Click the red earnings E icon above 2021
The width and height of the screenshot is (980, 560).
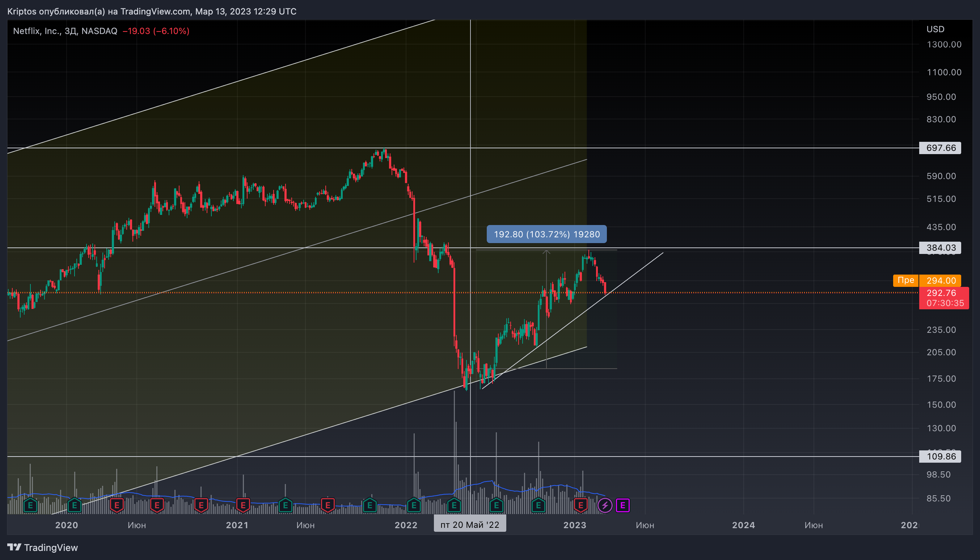click(243, 505)
